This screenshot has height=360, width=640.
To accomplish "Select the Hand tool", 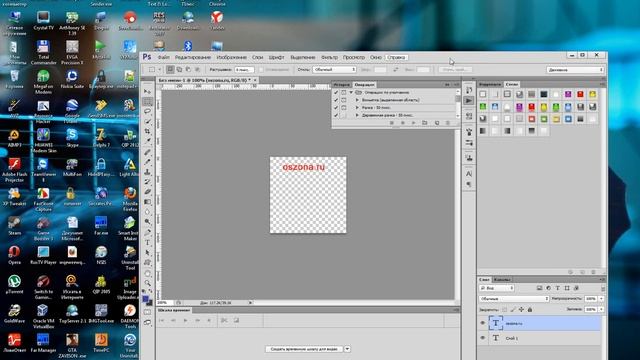I will pyautogui.click(x=147, y=273).
